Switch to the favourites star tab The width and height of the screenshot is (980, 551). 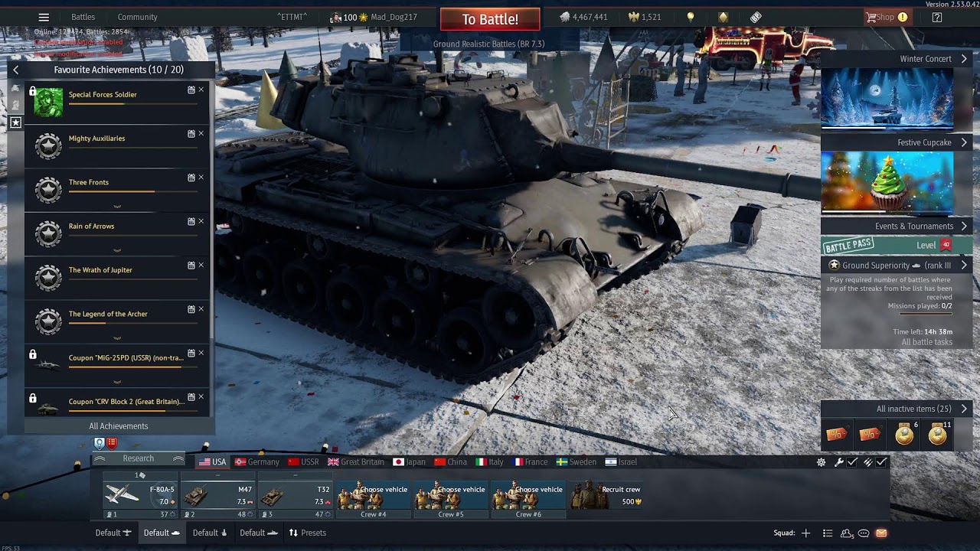[15, 122]
